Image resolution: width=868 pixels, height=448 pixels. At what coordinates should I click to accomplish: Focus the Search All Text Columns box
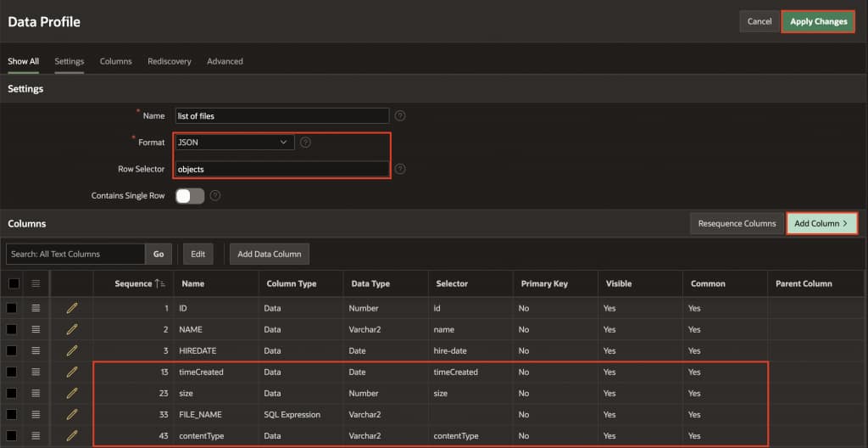[75, 254]
